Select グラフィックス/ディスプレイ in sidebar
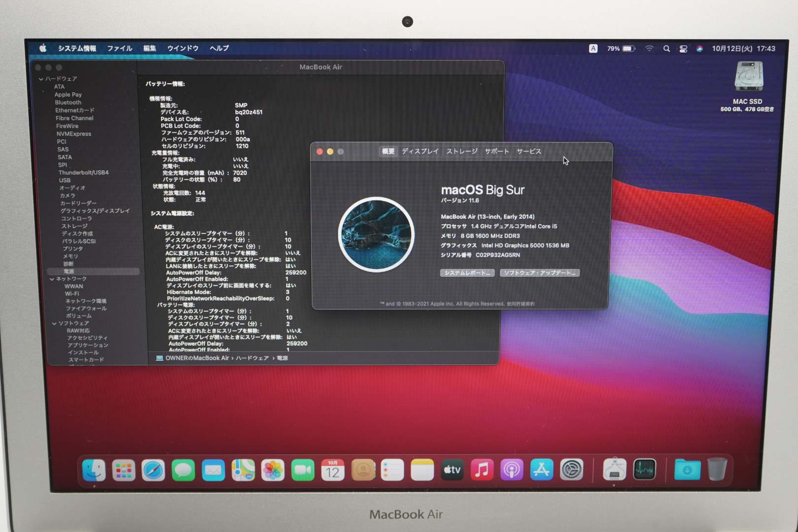The image size is (798, 532). pos(95,211)
